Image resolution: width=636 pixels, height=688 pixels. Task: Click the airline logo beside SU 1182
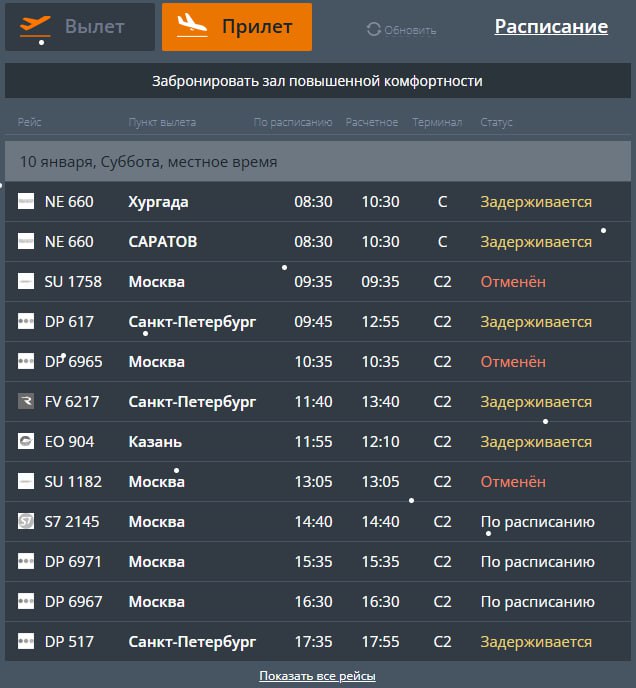tap(26, 482)
